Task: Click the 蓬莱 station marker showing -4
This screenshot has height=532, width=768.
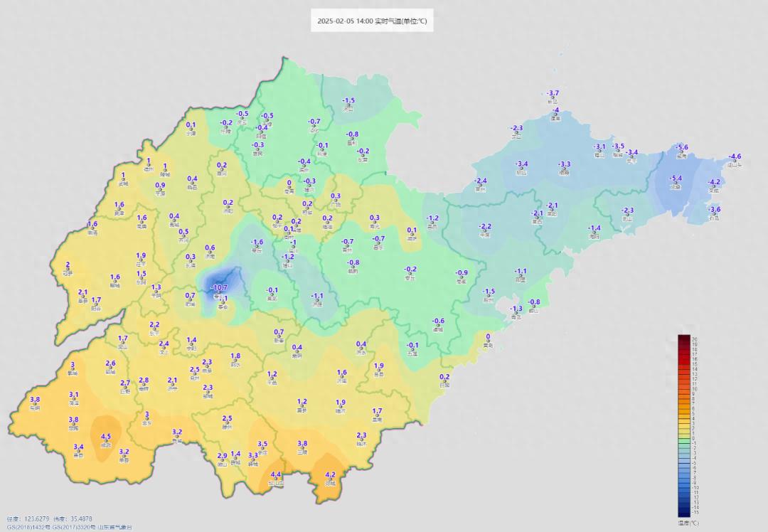Action: click(x=556, y=116)
